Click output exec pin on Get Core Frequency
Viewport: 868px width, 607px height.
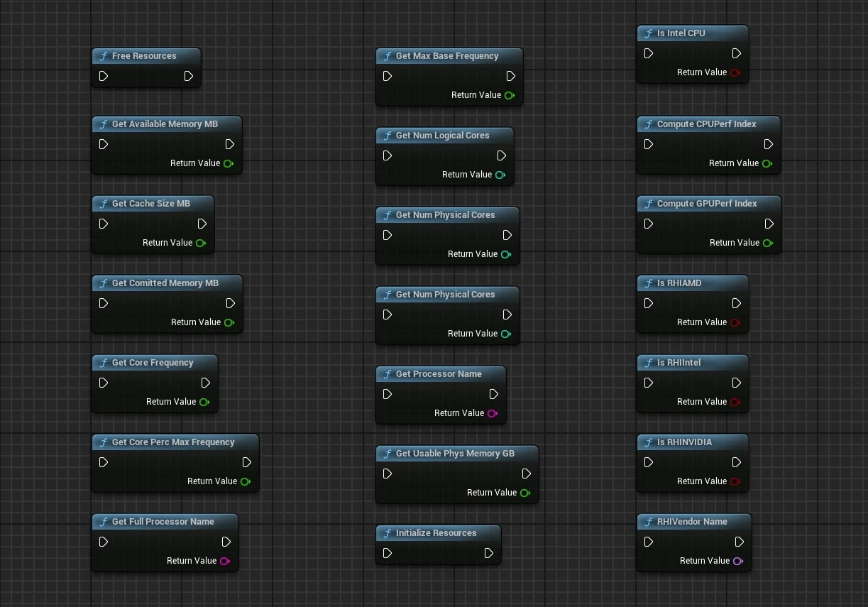[x=206, y=383]
